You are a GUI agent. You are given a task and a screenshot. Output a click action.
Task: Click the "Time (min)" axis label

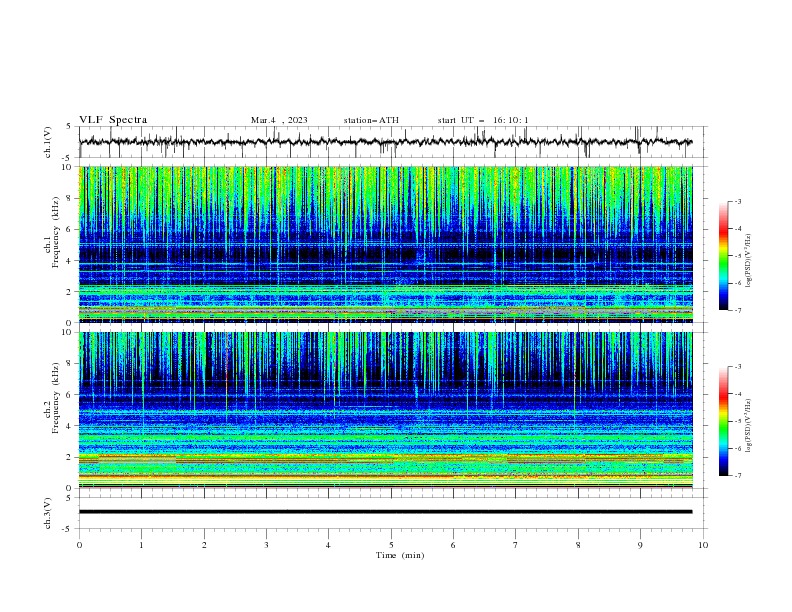[x=400, y=555]
